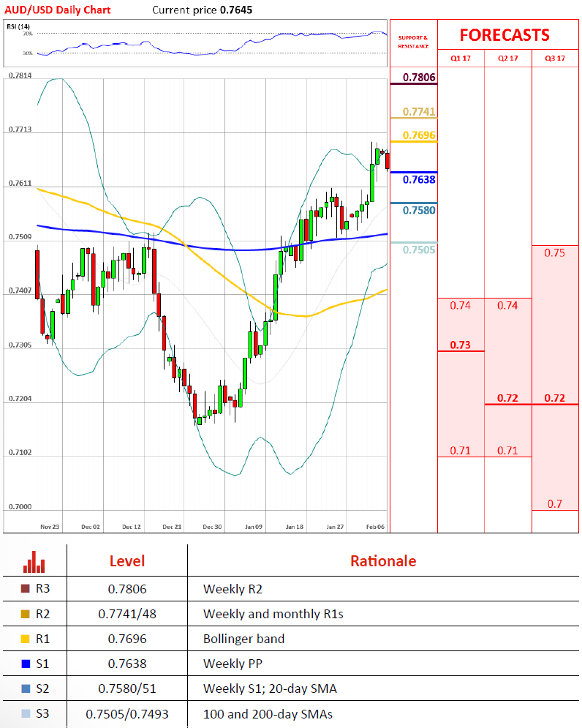Click the 0.7000 price axis label

coord(20,506)
